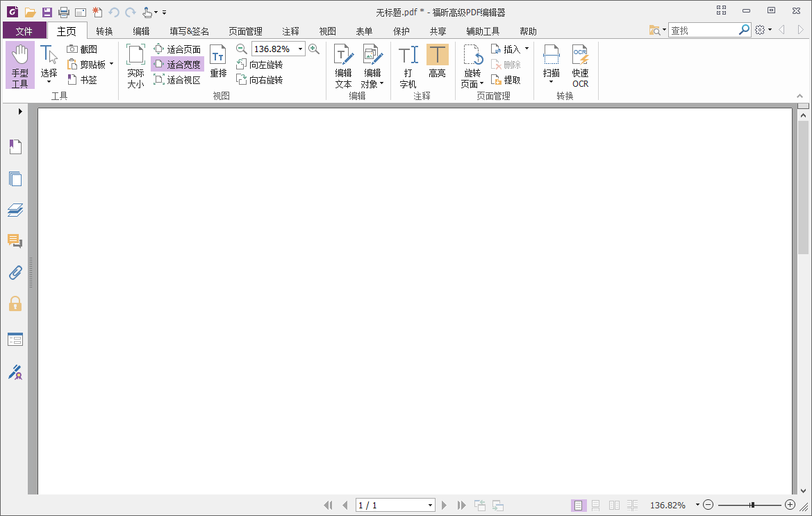Image resolution: width=812 pixels, height=516 pixels.
Task: Click the zoom slider handle at bottom right
Action: pyautogui.click(x=752, y=505)
